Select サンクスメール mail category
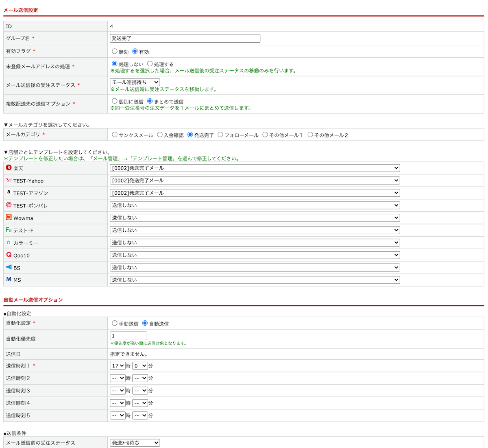Viewport: 488px width, 448px height. click(x=115, y=135)
